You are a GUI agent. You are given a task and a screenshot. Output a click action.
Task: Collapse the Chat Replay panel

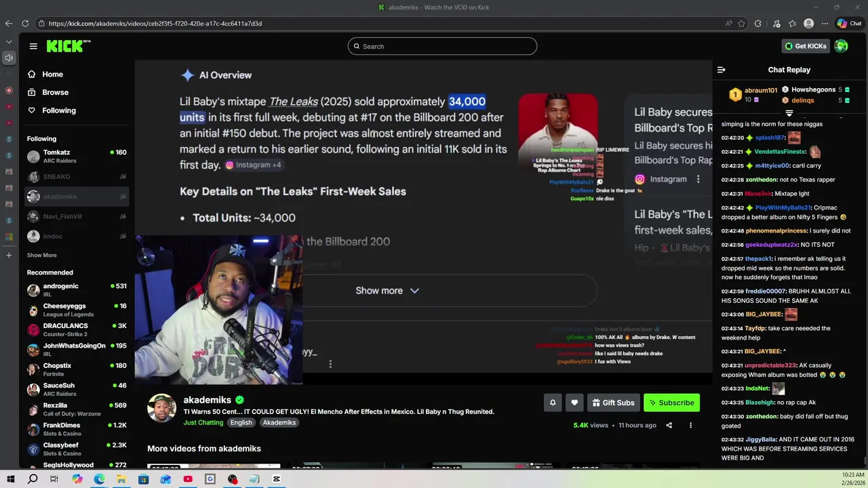click(x=722, y=70)
